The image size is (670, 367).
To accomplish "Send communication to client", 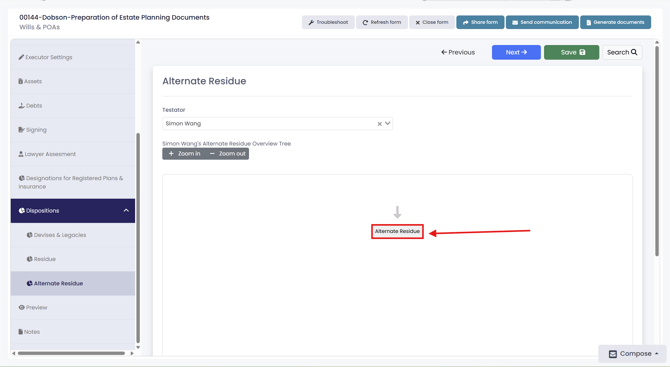I will [542, 22].
